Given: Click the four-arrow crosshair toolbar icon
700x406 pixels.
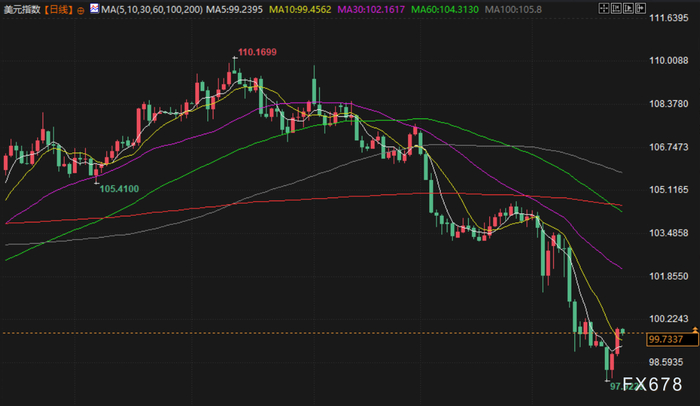Looking at the screenshot, I should click(604, 8).
